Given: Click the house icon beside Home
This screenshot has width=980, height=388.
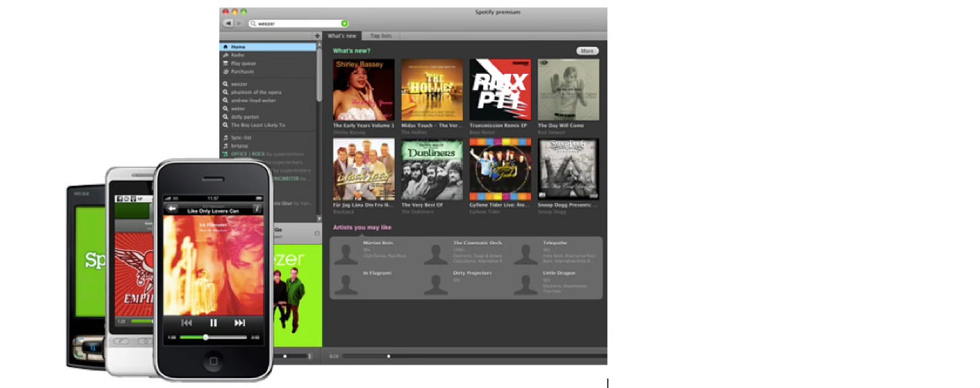Looking at the screenshot, I should [225, 47].
